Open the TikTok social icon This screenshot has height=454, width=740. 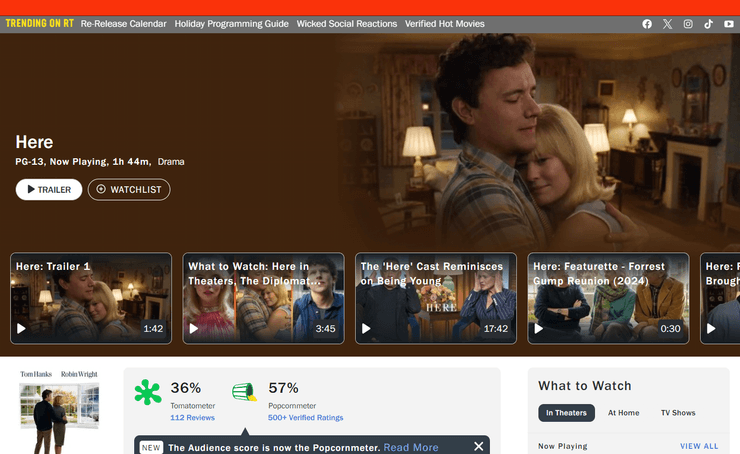708,24
